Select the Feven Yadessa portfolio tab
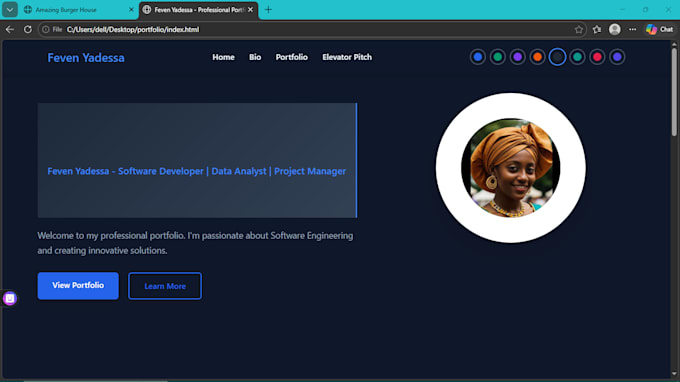The image size is (680, 382). [199, 10]
